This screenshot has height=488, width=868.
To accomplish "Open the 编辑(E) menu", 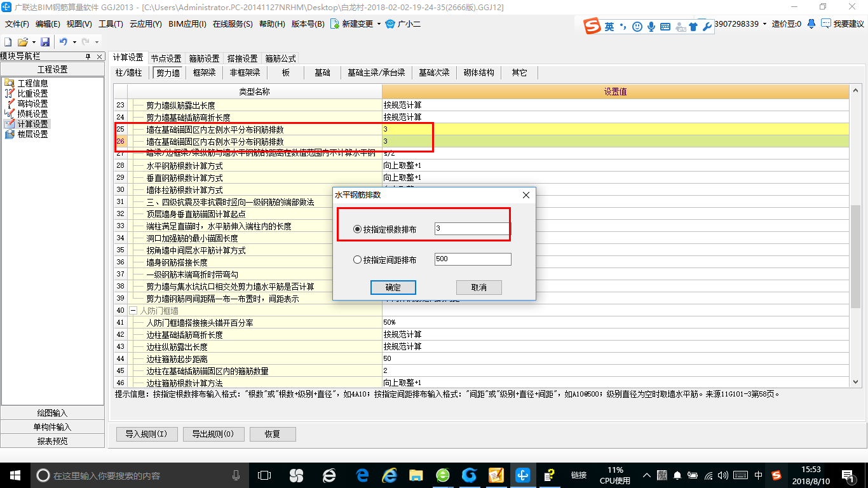I will [x=48, y=24].
